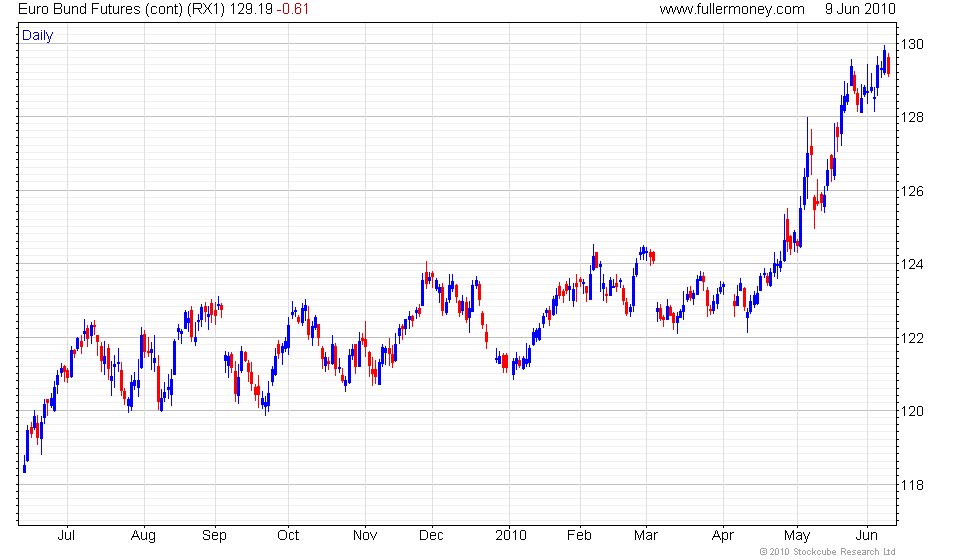This screenshot has width=980, height=560.
Task: Click the 2010 year label
Action: click(511, 536)
